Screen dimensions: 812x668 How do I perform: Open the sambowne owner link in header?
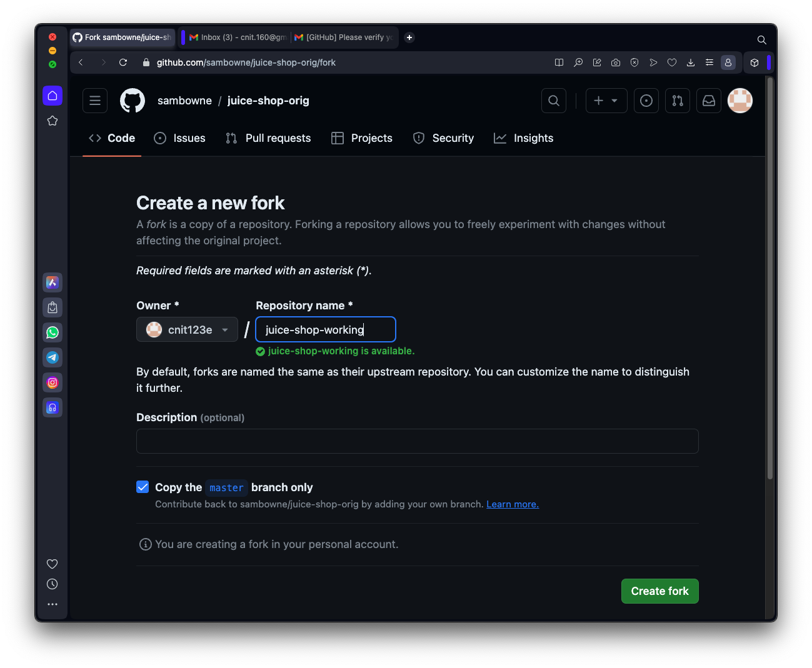pyautogui.click(x=184, y=101)
